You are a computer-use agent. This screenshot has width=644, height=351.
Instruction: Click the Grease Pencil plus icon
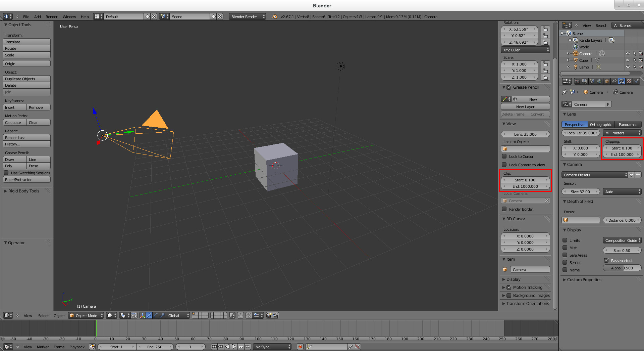point(515,99)
